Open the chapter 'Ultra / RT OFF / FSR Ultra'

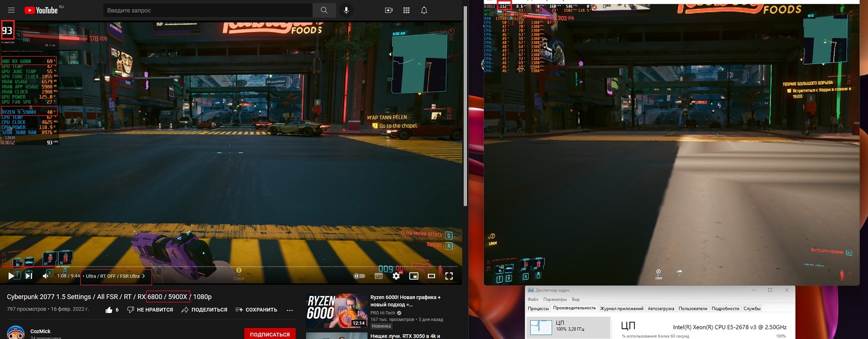[x=116, y=276]
